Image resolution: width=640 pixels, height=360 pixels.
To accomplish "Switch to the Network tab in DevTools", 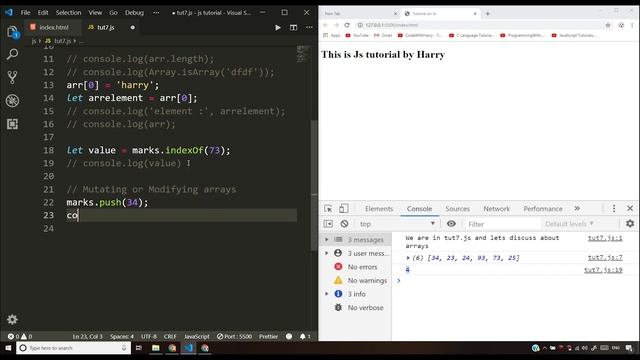I will click(x=496, y=209).
